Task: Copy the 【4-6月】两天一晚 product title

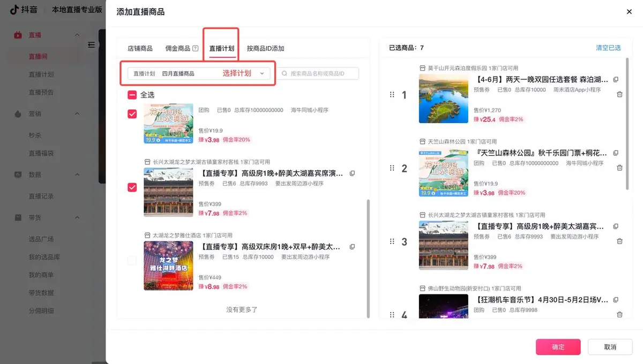Action: pos(616,79)
